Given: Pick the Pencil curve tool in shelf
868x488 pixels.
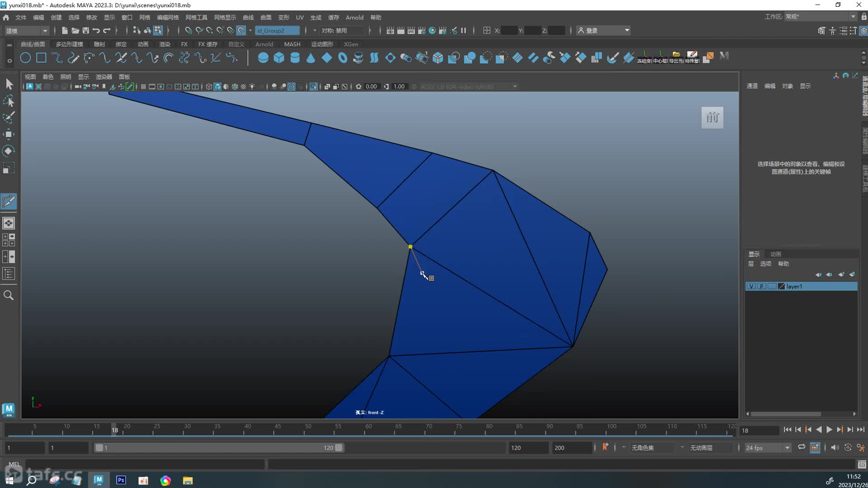Looking at the screenshot, I should point(73,58).
